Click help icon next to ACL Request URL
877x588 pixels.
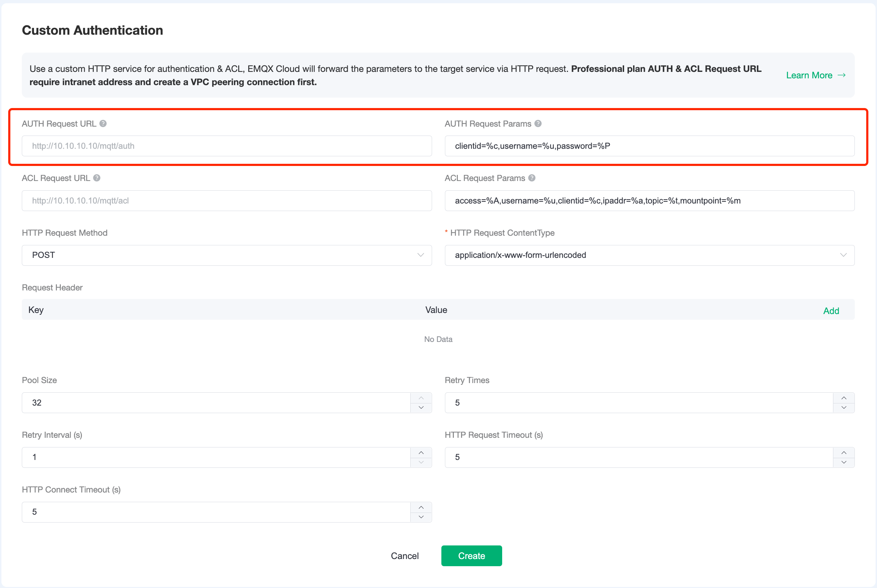(97, 178)
